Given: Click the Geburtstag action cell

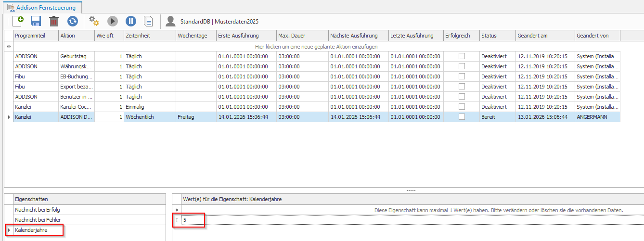Looking at the screenshot, I should pyautogui.click(x=76, y=56).
